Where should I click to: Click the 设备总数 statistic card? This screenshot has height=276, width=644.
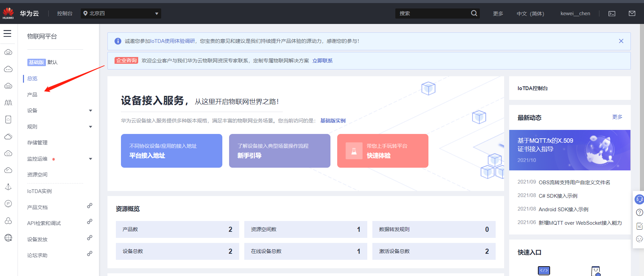click(x=177, y=251)
